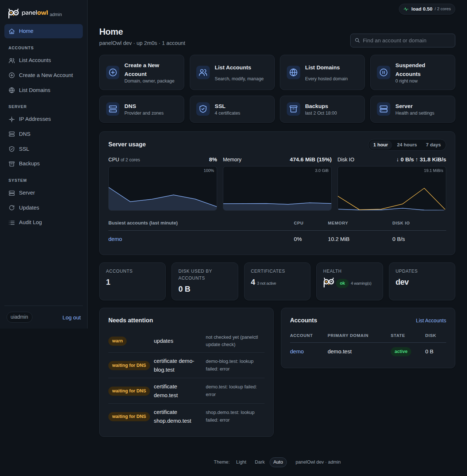This screenshot has width=467, height=476.
Task: Click the pulse icon in load indicator
Action: (x=406, y=9)
